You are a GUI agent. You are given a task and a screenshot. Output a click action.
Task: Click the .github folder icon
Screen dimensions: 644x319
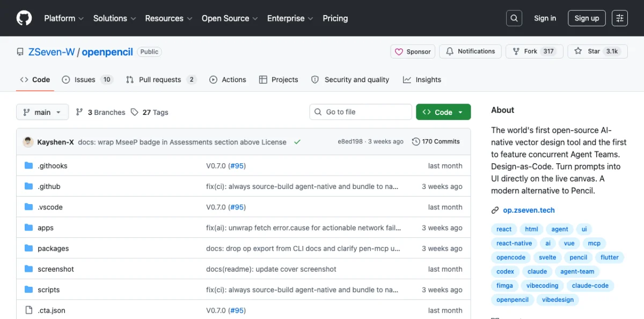[x=29, y=186]
